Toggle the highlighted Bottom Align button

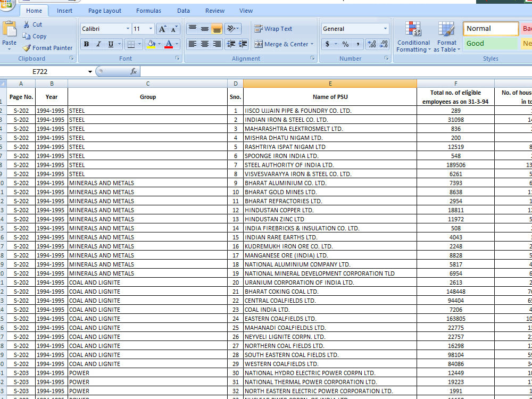tap(217, 29)
